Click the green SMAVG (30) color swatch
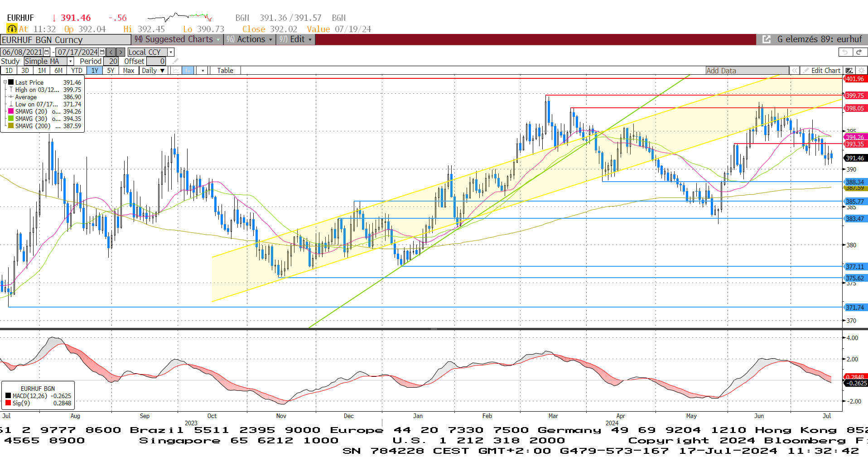Viewport: 868px width, 476px height. pyautogui.click(x=11, y=119)
